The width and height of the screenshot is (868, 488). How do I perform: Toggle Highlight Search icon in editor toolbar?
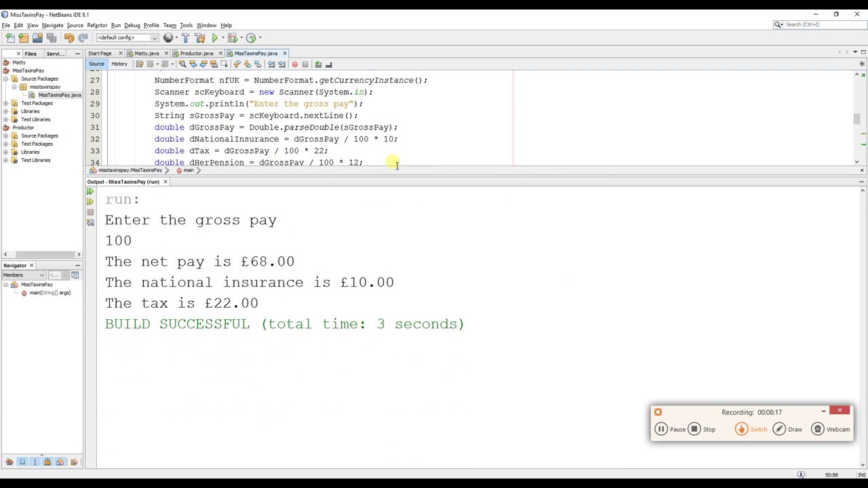point(214,64)
